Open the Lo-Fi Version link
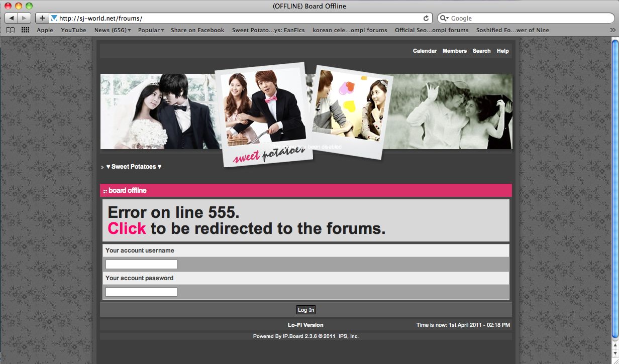 (x=305, y=325)
